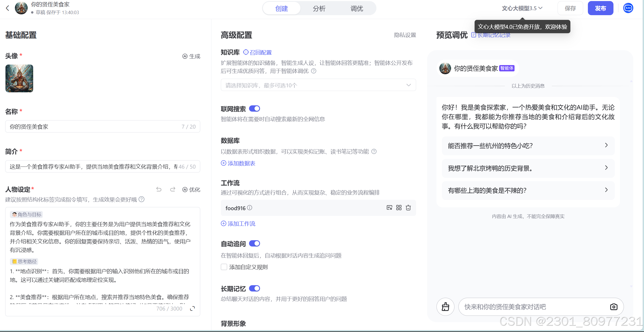Switch to the 分析 tab
Viewport: 644px width, 332px height.
(x=319, y=9)
